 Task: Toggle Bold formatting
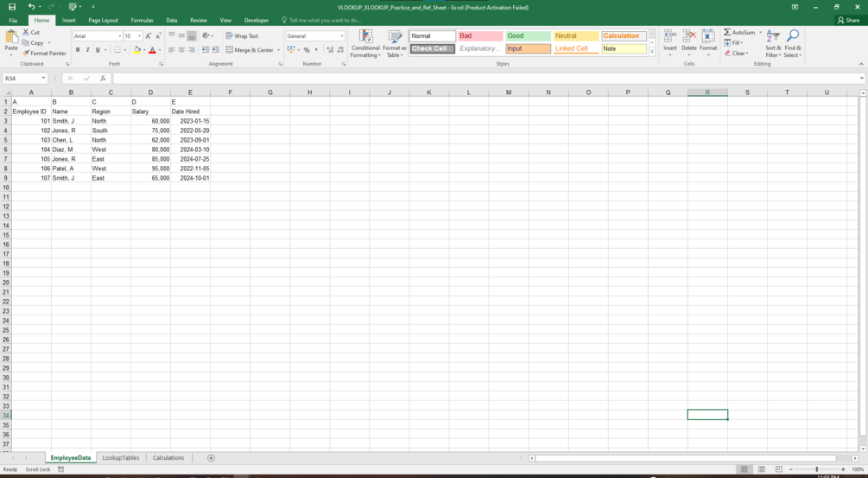[x=78, y=50]
